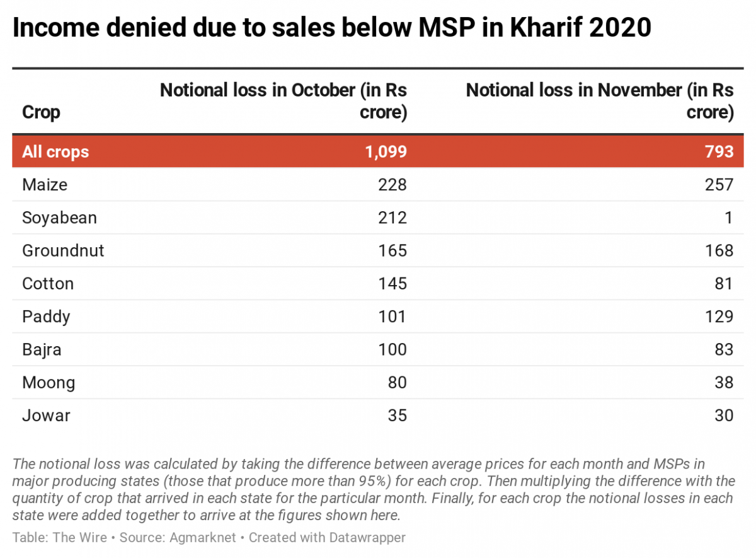
Task: Click Paddy's November value 129
Action: [x=719, y=317]
